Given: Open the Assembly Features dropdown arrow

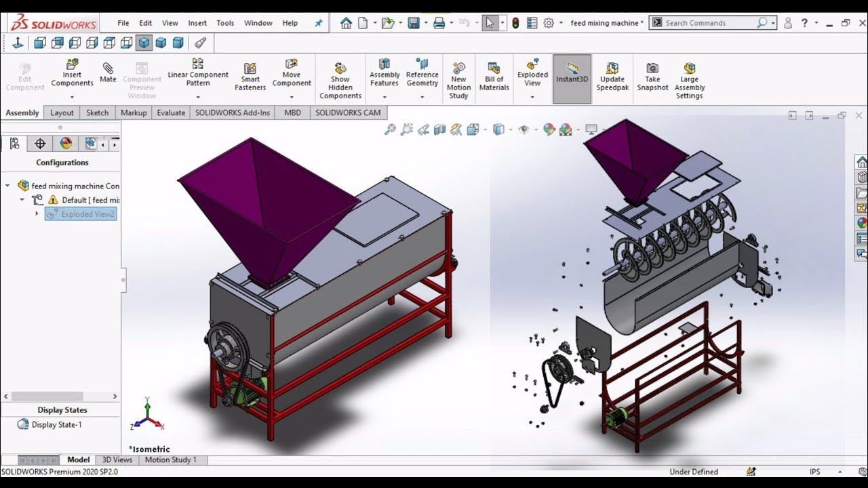Looking at the screenshot, I should tap(384, 97).
